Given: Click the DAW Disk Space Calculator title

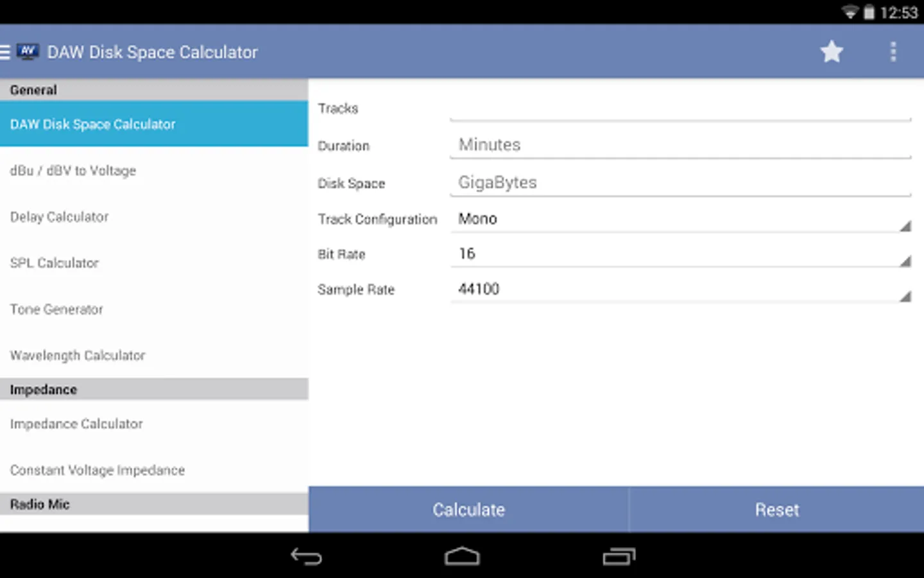Looking at the screenshot, I should point(152,52).
